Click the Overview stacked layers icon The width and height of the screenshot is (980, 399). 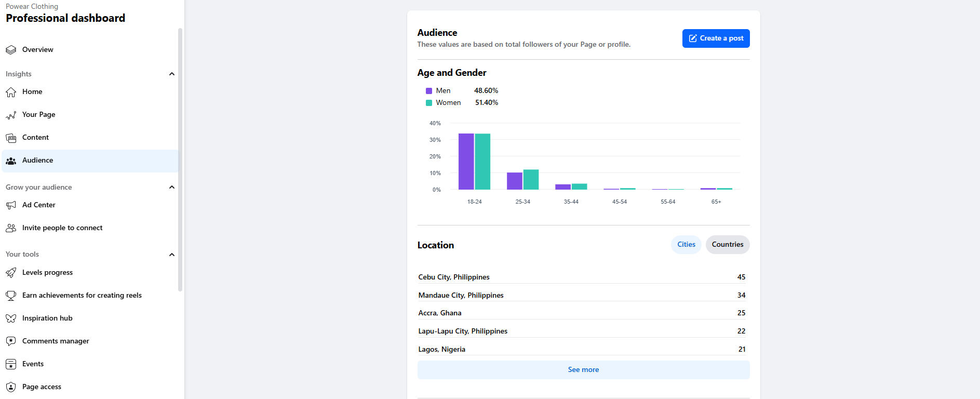(11, 50)
